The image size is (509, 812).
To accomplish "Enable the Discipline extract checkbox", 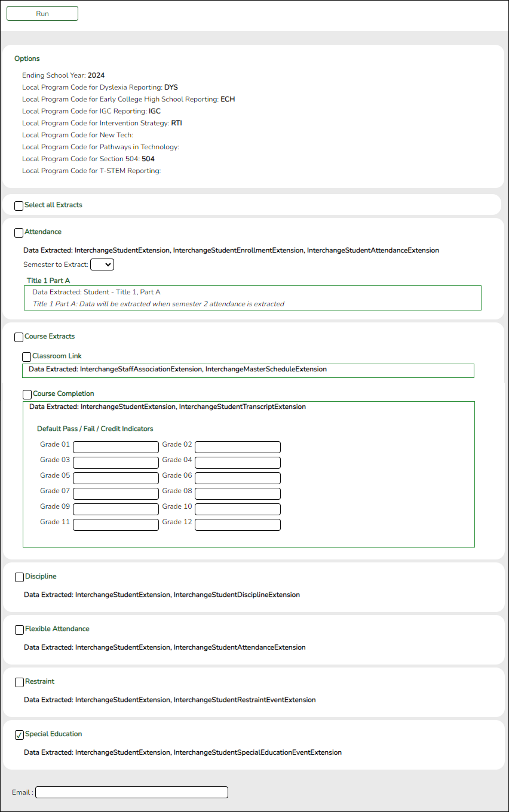I will [x=19, y=577].
